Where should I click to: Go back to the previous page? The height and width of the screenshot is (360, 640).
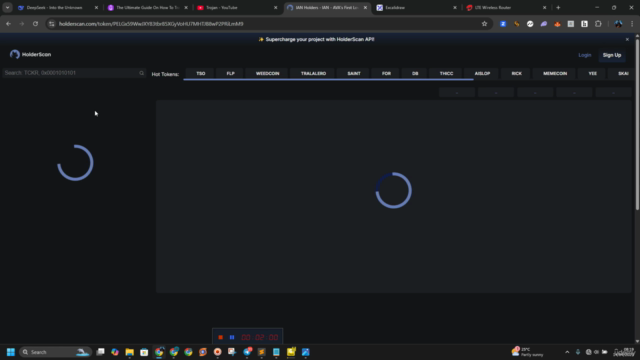pos(8,24)
